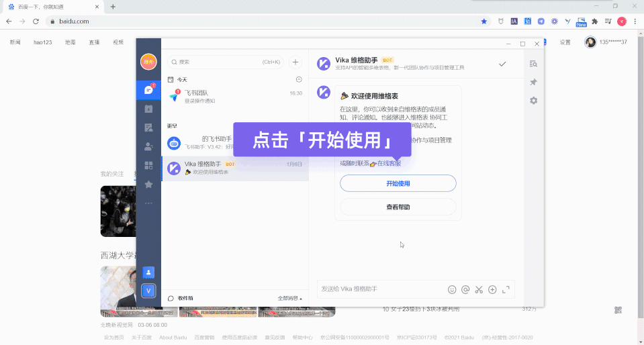Expand the message editor with the arrows icon
This screenshot has height=345, width=644.
(x=506, y=289)
